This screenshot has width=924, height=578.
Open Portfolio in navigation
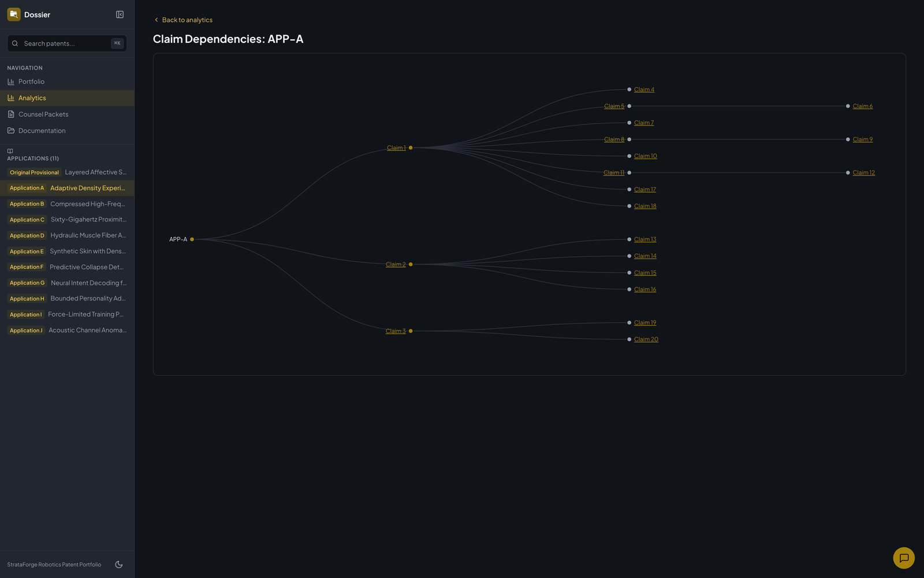pos(67,81)
